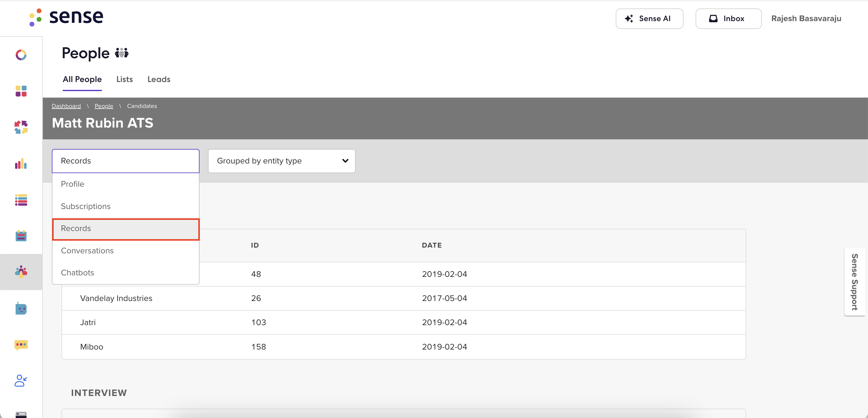Select Profile from the dropdown list
This screenshot has width=868, height=418.
(x=125, y=184)
